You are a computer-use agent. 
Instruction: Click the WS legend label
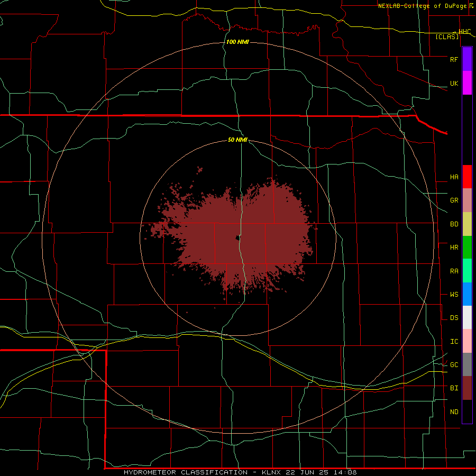(x=454, y=295)
